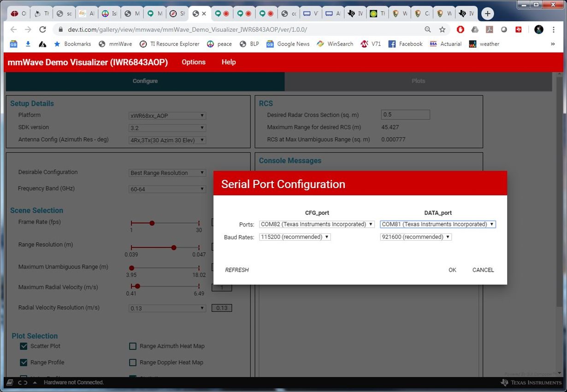567x392 pixels.
Task: Show more bookmarks with the double chevron
Action: [553, 44]
